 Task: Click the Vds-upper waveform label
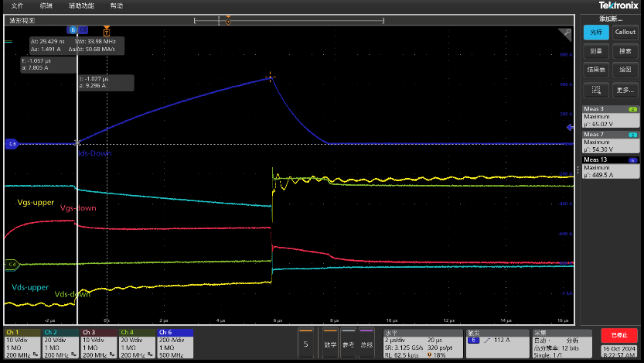(x=30, y=287)
